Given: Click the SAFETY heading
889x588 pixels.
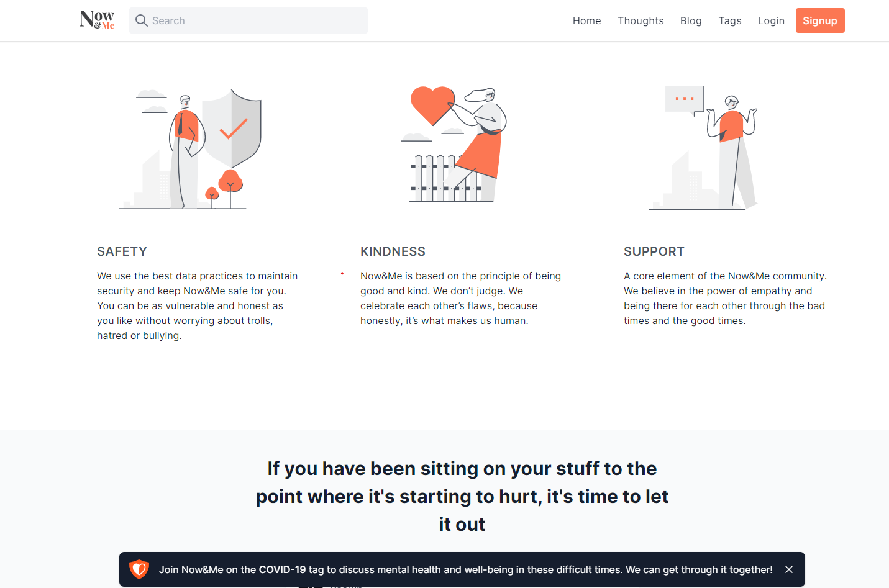Looking at the screenshot, I should pyautogui.click(x=122, y=251).
